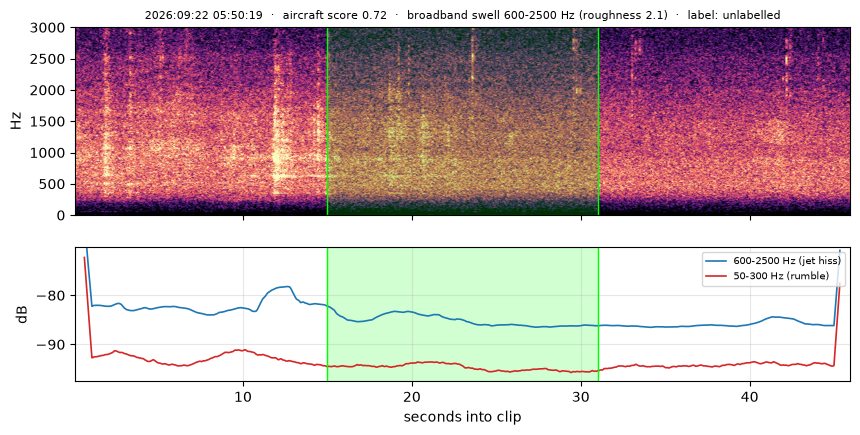Click the 'Hz' y-axis label

[x=16, y=121]
